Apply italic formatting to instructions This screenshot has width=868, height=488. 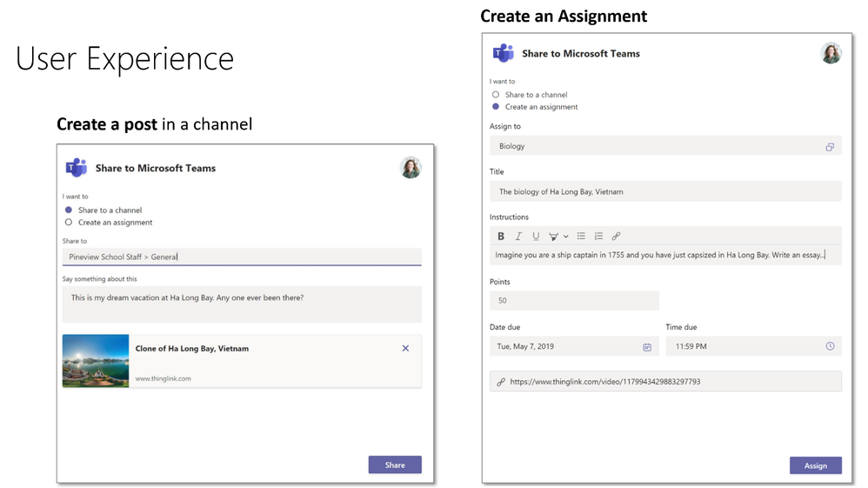click(518, 236)
